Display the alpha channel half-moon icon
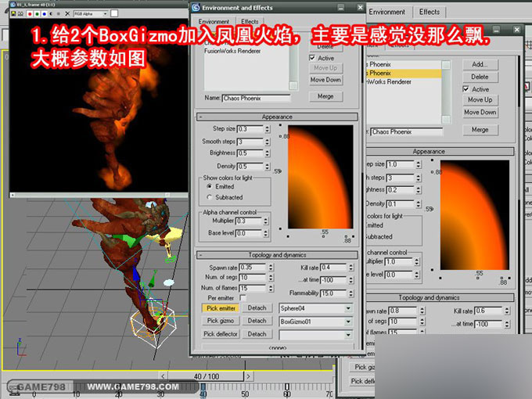 pyautogui.click(x=51, y=13)
